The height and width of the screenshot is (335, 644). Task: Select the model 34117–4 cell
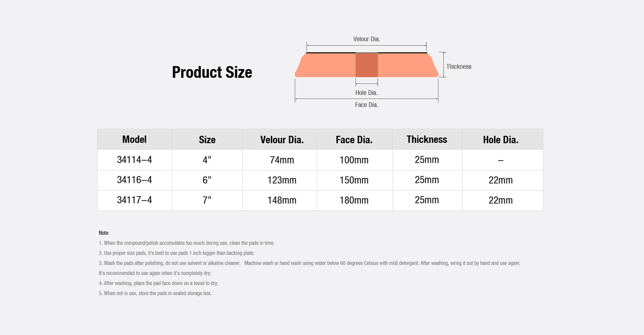tap(134, 200)
